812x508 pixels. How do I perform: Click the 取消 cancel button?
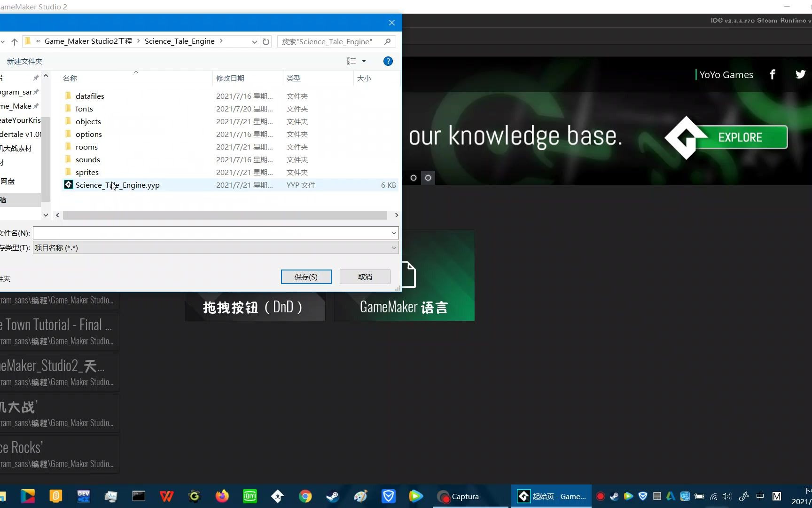click(x=365, y=277)
